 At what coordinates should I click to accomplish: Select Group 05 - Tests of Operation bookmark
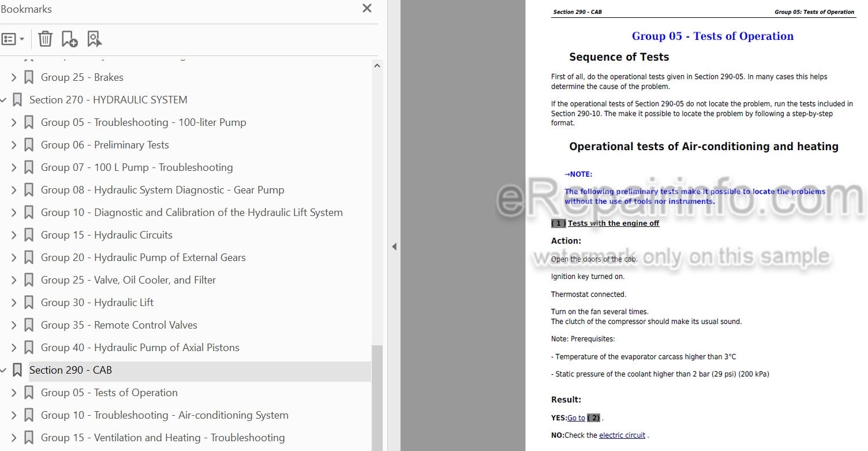(109, 393)
